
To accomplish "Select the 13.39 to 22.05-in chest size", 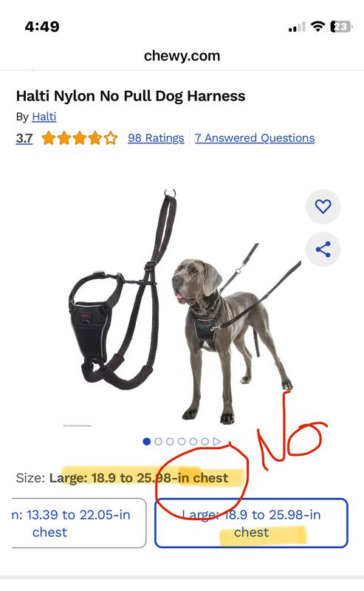I will (78, 523).
